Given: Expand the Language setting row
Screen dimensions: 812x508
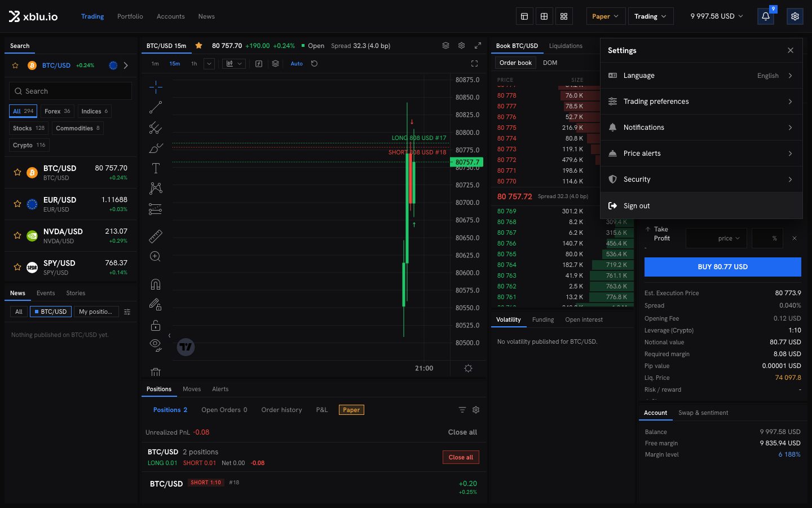Looking at the screenshot, I should pos(701,76).
